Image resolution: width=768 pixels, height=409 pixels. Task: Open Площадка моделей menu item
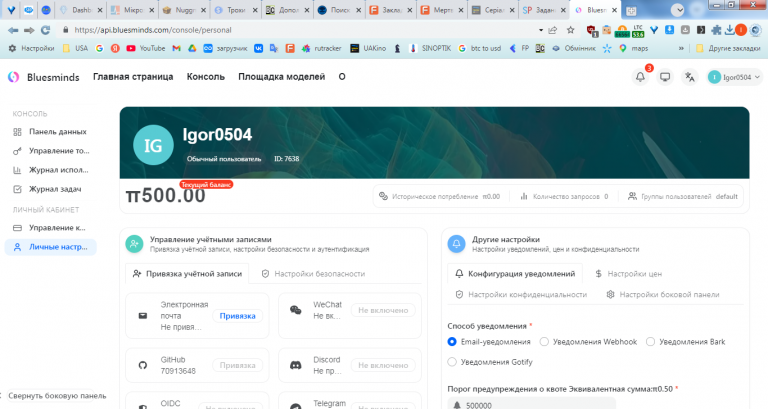tap(282, 77)
